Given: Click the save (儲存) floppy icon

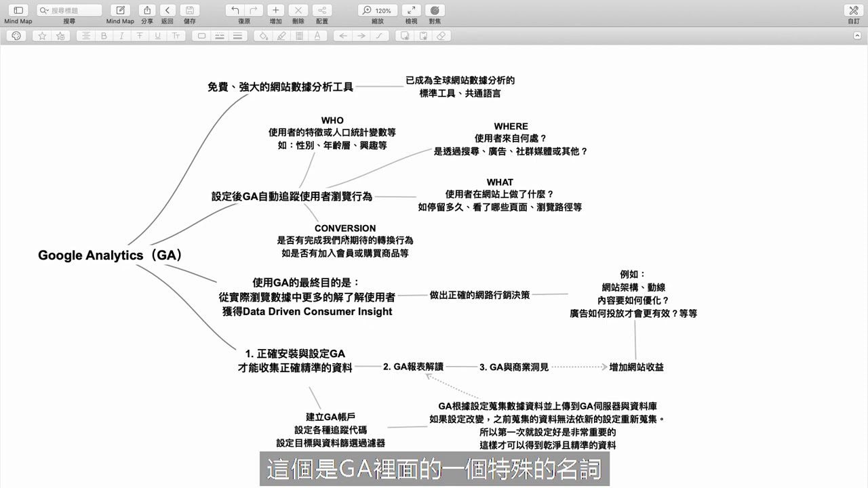Looking at the screenshot, I should click(189, 10).
